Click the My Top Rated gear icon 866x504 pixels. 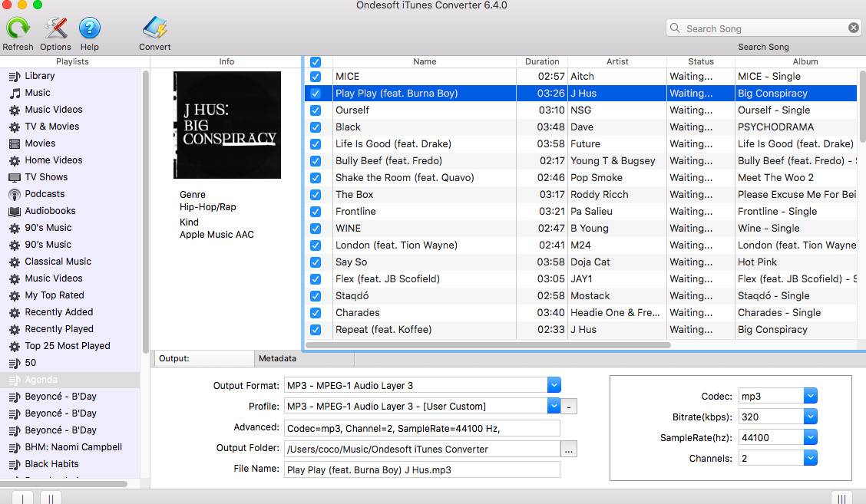[x=15, y=295]
